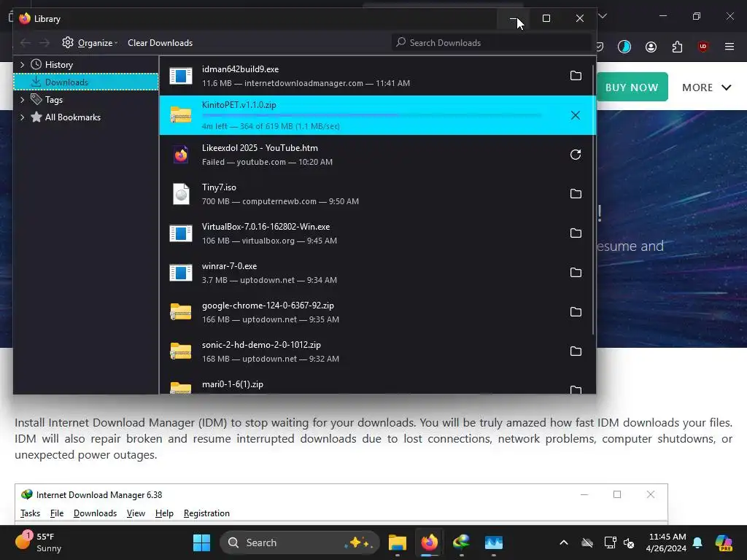Viewport: 747px width, 560px height.
Task: Open the Windows Start menu
Action: tap(201, 542)
